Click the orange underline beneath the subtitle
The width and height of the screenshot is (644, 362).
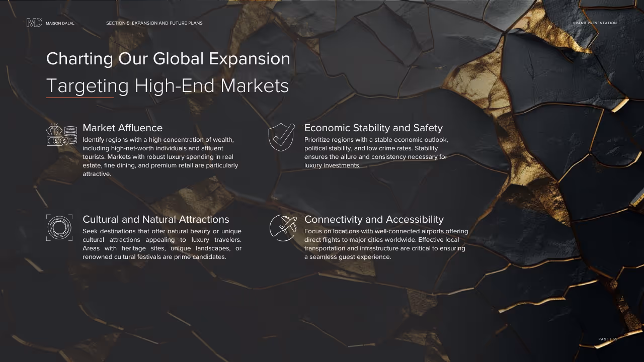point(80,96)
